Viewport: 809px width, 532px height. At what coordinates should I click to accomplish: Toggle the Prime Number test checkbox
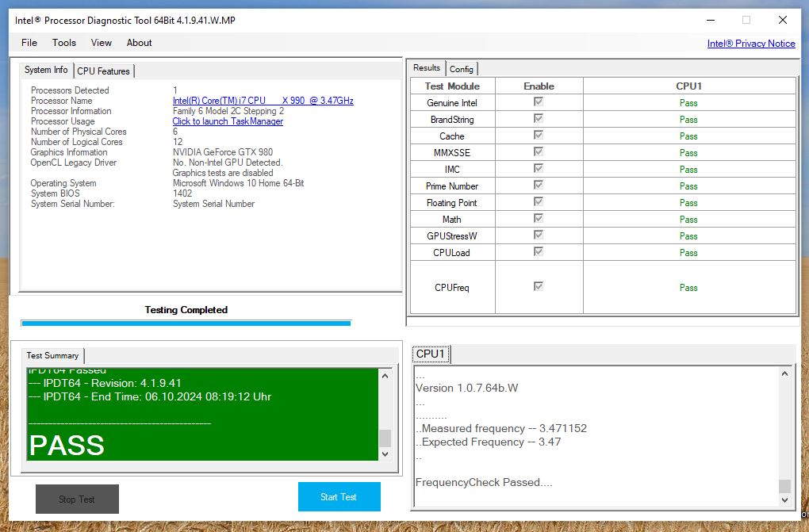538,185
